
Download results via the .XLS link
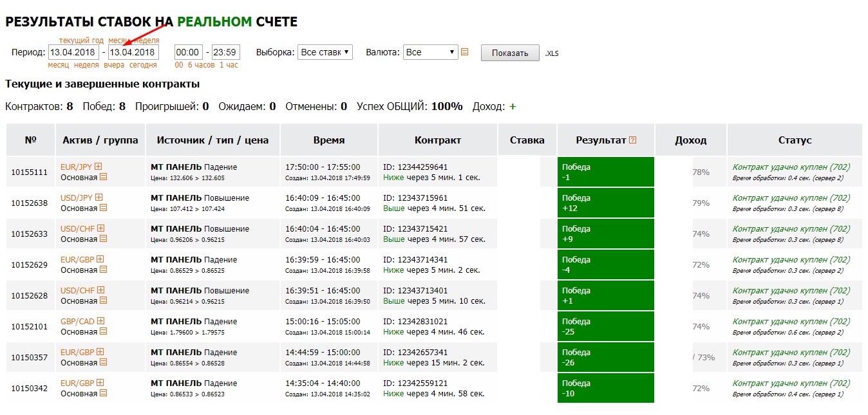(x=552, y=53)
